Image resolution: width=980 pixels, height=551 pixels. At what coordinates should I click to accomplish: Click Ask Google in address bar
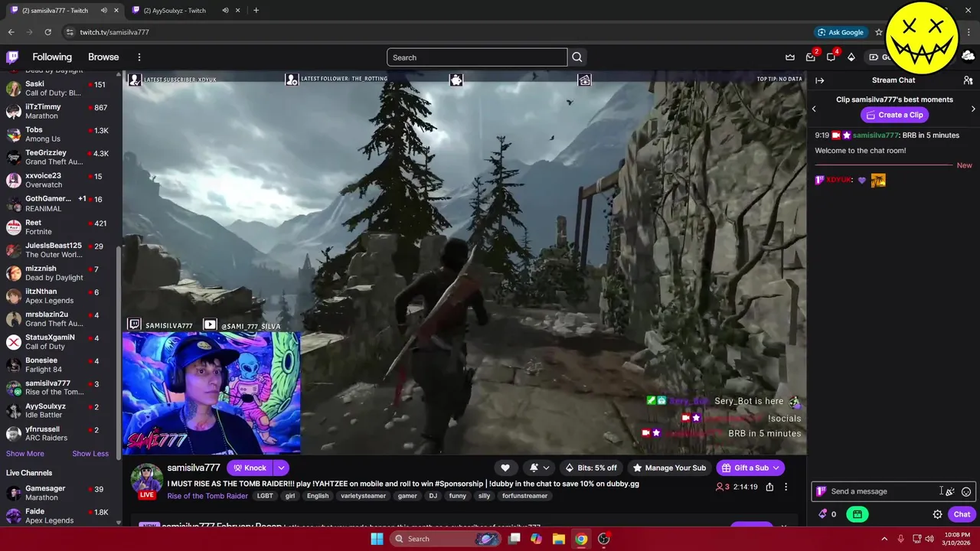coord(840,32)
